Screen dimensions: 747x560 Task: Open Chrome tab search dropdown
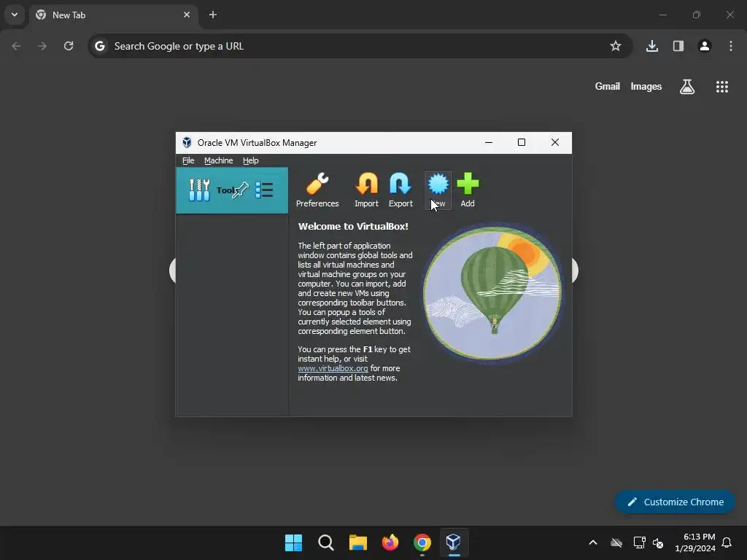point(15,15)
